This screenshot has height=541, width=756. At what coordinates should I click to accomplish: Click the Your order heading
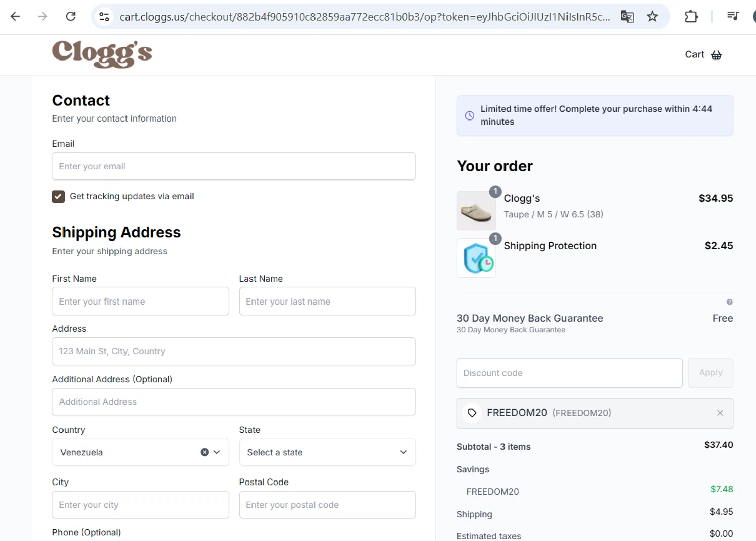coord(494,166)
